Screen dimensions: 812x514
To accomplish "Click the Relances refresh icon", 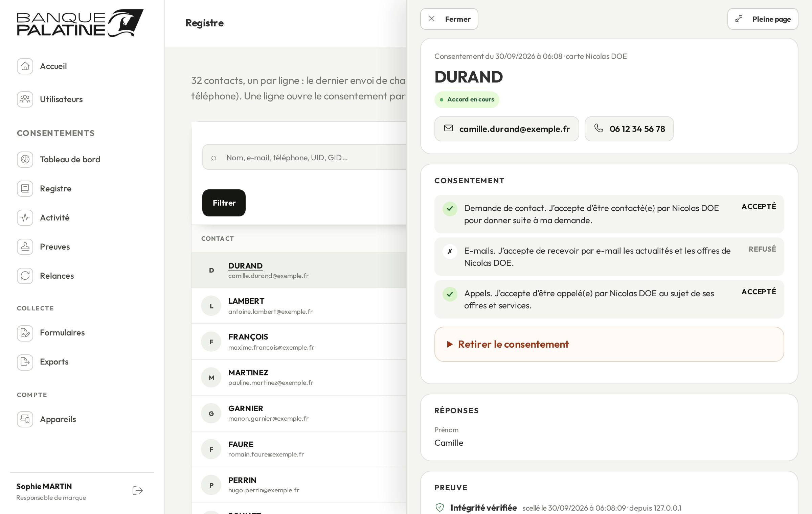I will (x=25, y=276).
